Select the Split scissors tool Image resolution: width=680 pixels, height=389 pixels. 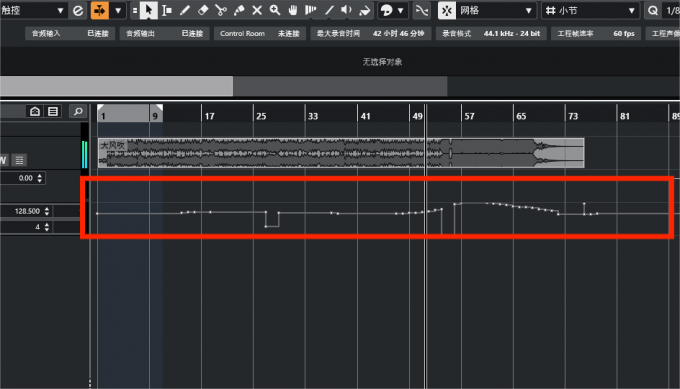(221, 10)
